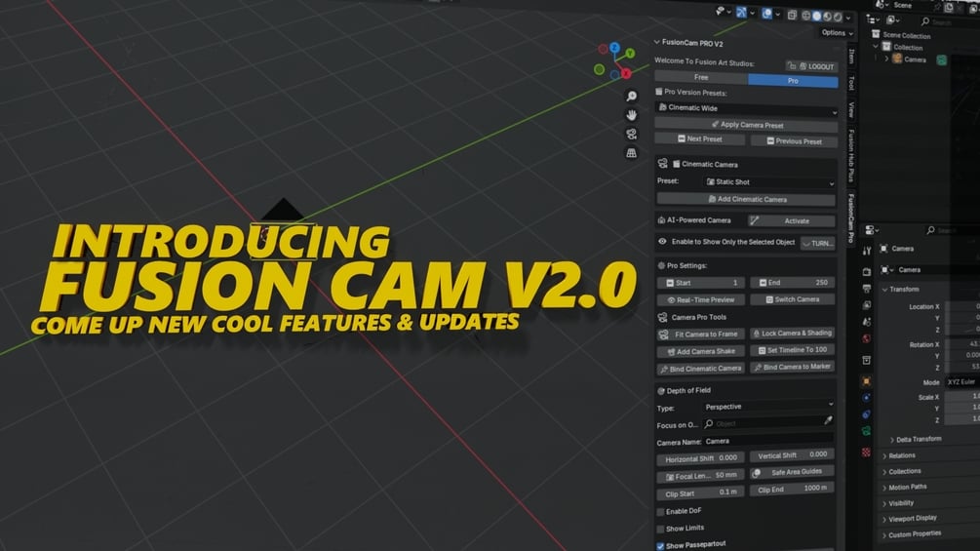The image size is (980, 551).
Task: Switch perspective/orthographic with the grid icon
Action: coord(631,152)
